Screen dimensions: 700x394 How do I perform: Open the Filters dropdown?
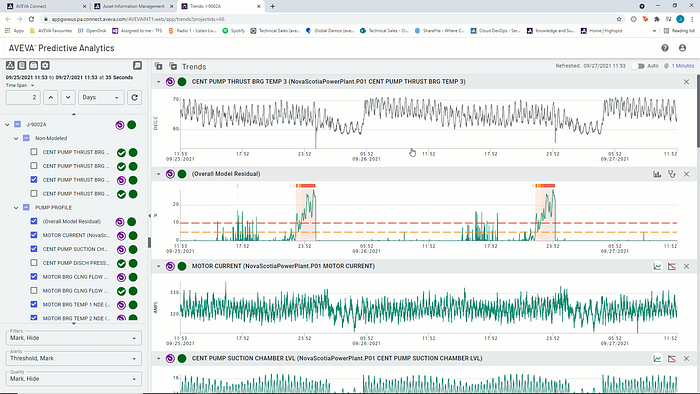tap(74, 338)
